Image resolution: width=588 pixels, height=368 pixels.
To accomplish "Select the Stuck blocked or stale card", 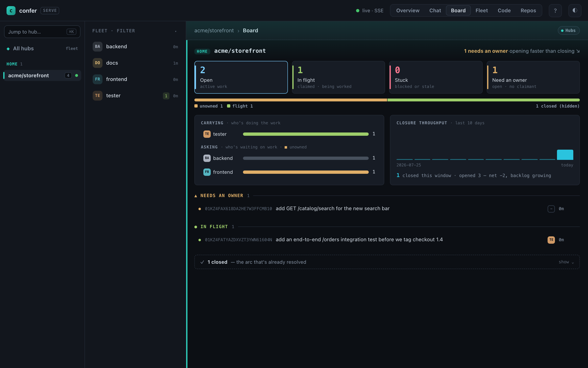I will (436, 77).
